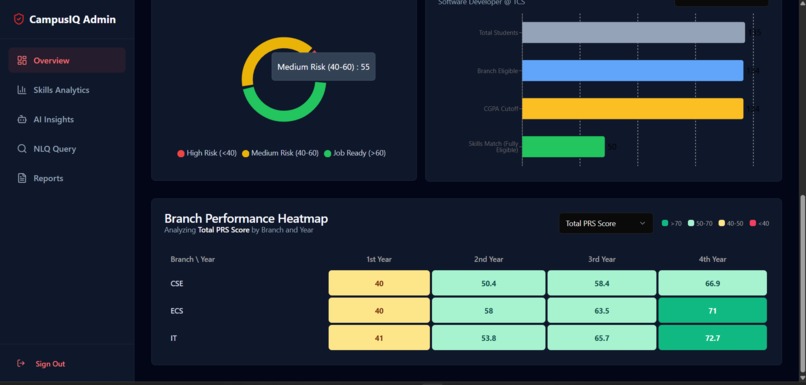Click the heatmap cell 71
The image size is (806, 385).
point(712,310)
